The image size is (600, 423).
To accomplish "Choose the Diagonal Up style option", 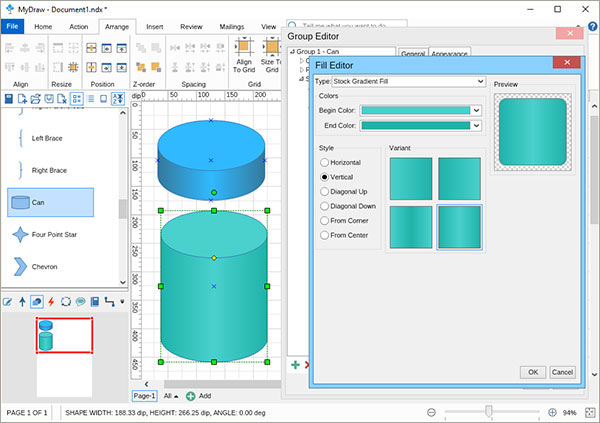I will coord(324,191).
